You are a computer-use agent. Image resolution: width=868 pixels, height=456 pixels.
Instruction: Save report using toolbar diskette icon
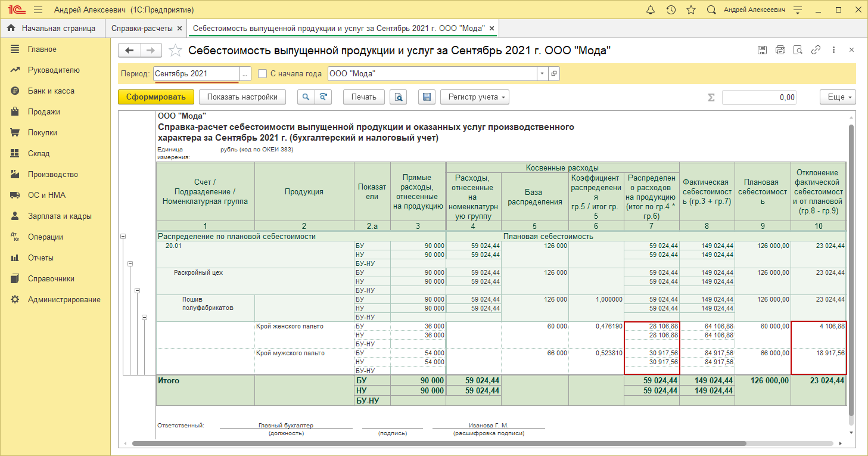coord(426,97)
